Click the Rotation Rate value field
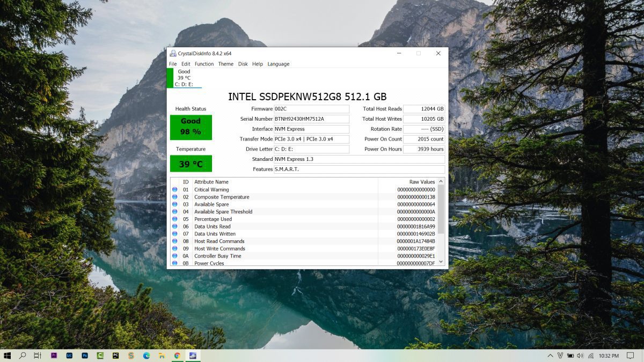The image size is (644, 362). (424, 129)
